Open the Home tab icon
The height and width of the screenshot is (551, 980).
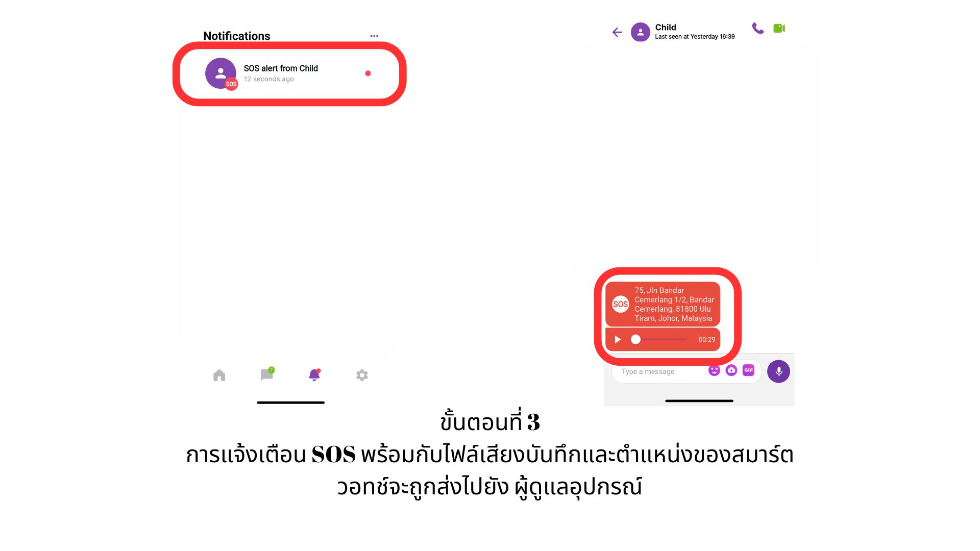pyautogui.click(x=219, y=375)
